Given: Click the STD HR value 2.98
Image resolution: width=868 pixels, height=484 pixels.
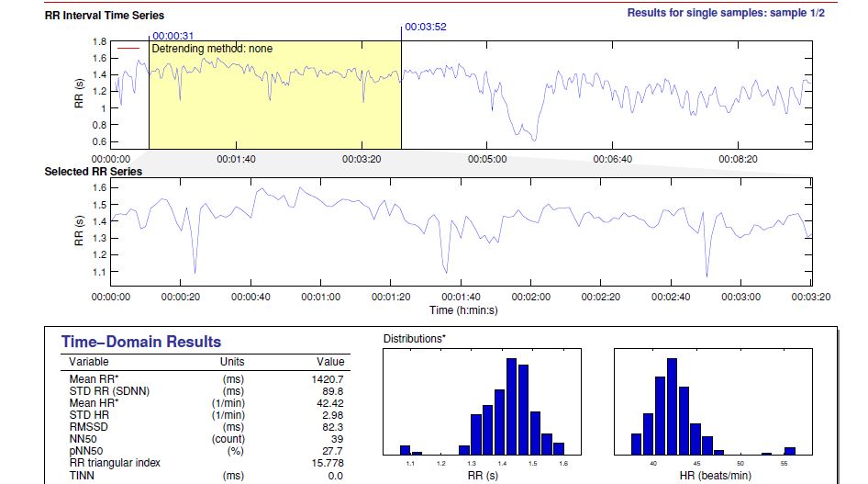Looking at the screenshot, I should click(333, 415).
